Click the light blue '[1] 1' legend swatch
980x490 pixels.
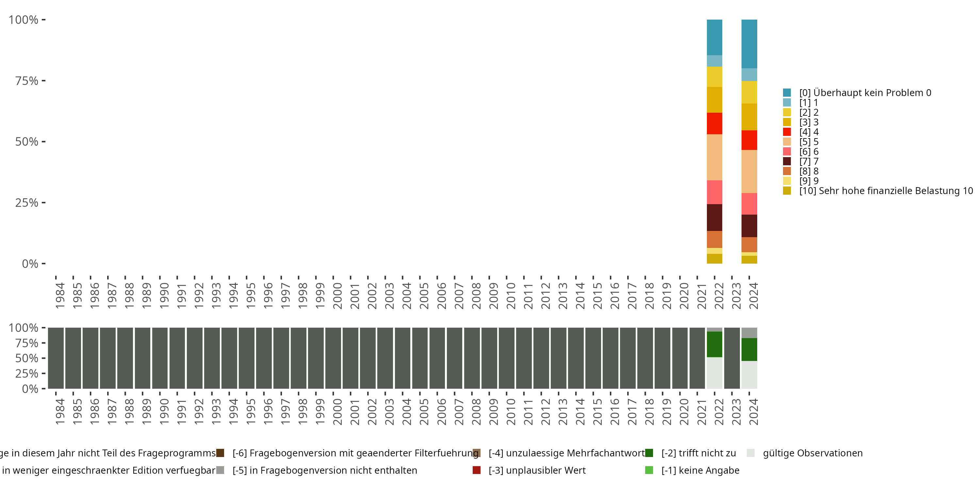(x=787, y=102)
